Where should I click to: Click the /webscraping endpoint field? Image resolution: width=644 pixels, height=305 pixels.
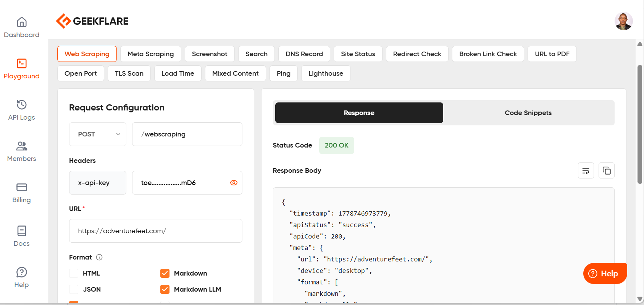click(x=187, y=134)
